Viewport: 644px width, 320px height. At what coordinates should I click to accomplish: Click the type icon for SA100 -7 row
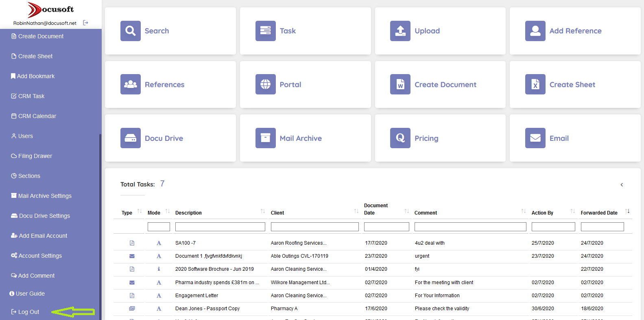pos(132,243)
